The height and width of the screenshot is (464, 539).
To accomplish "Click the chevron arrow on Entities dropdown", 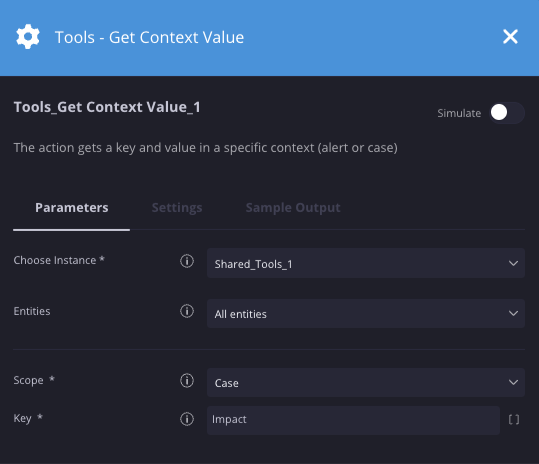I will coord(513,313).
